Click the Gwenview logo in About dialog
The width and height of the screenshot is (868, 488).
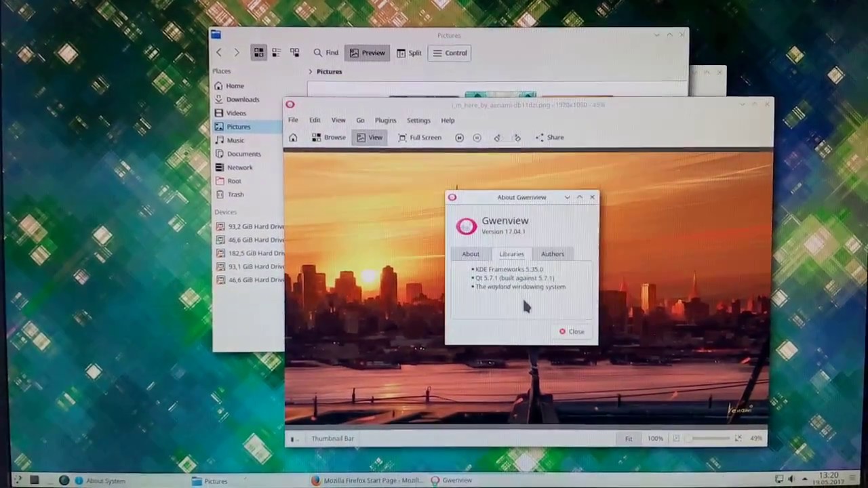click(466, 226)
